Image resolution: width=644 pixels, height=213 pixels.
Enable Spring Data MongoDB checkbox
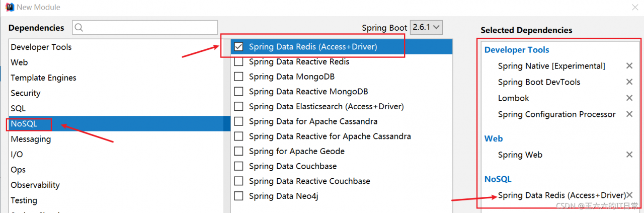click(239, 77)
